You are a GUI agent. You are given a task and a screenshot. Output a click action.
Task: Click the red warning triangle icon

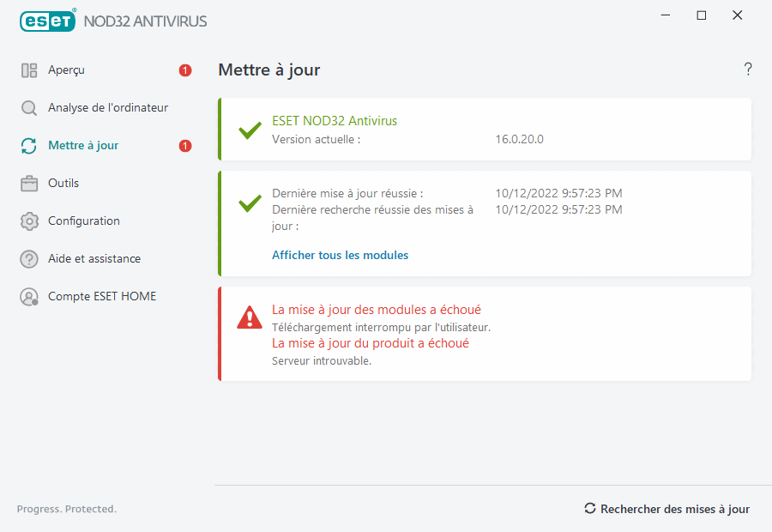[x=250, y=317]
